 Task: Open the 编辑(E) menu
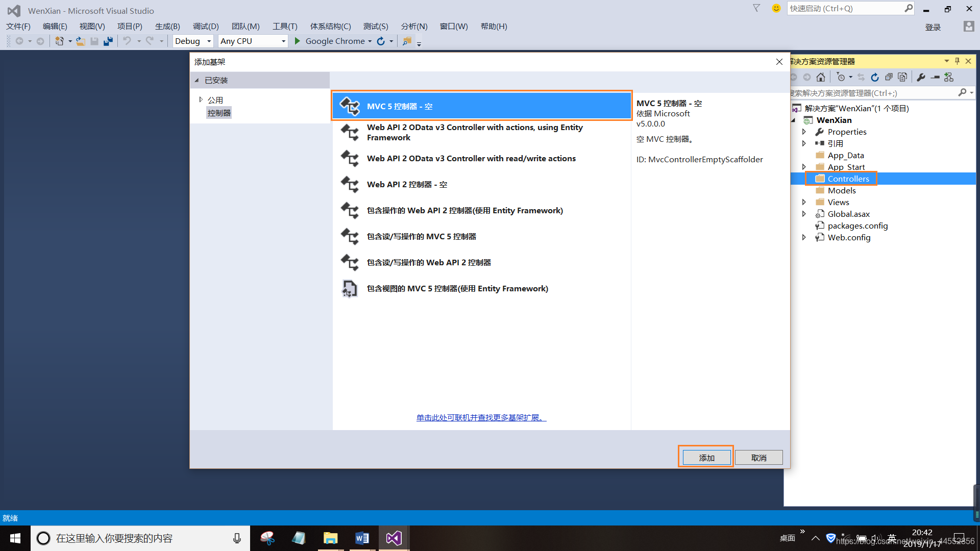pyautogui.click(x=55, y=26)
